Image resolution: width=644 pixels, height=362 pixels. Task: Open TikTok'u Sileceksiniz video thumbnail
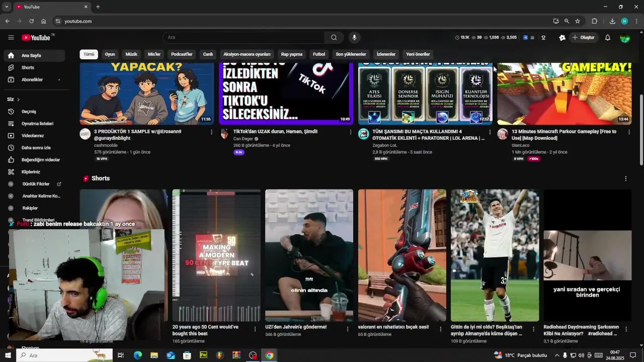click(x=286, y=94)
